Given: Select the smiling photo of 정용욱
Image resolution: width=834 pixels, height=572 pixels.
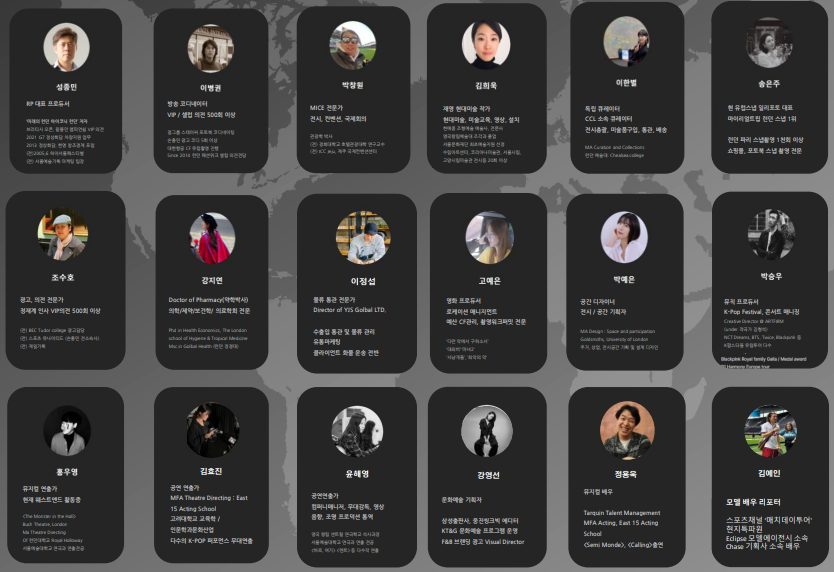Looking at the screenshot, I should click(x=627, y=430).
